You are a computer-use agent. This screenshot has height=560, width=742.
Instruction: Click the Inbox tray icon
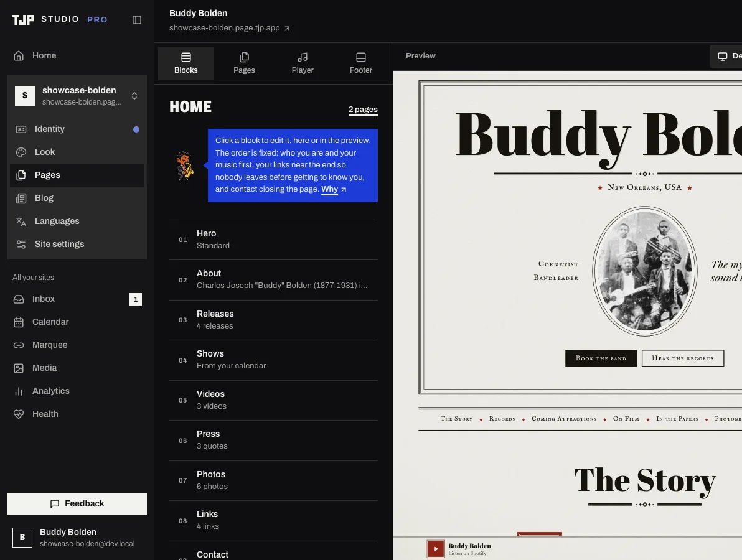(x=19, y=299)
